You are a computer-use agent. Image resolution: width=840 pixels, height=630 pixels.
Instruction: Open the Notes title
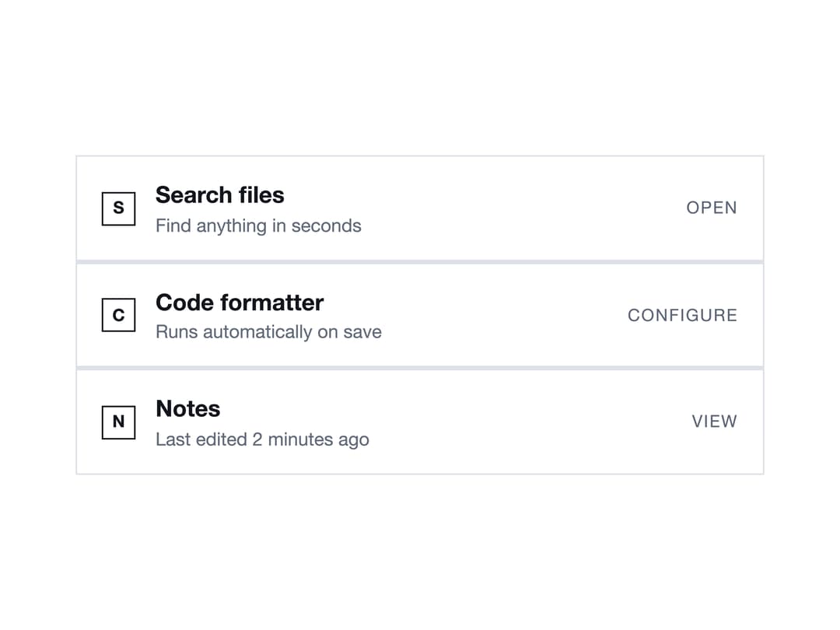(188, 409)
